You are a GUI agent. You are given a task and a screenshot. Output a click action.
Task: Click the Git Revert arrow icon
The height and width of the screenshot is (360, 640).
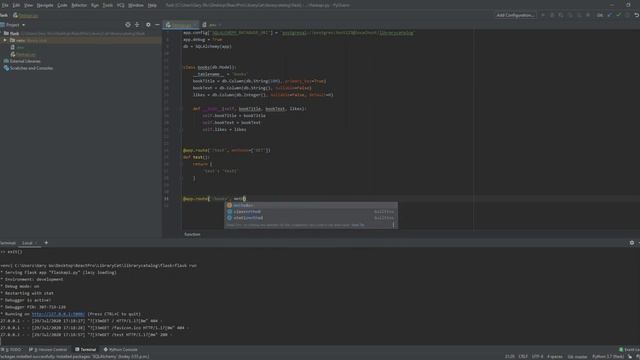(x=636, y=15)
